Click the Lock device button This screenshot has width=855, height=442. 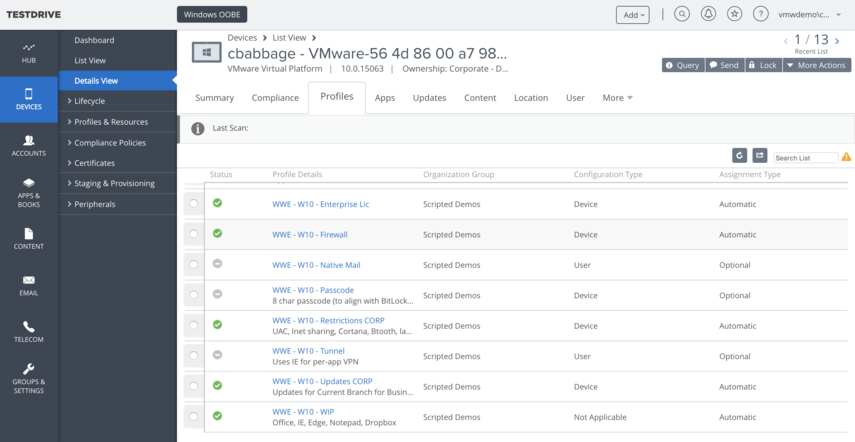(x=762, y=65)
